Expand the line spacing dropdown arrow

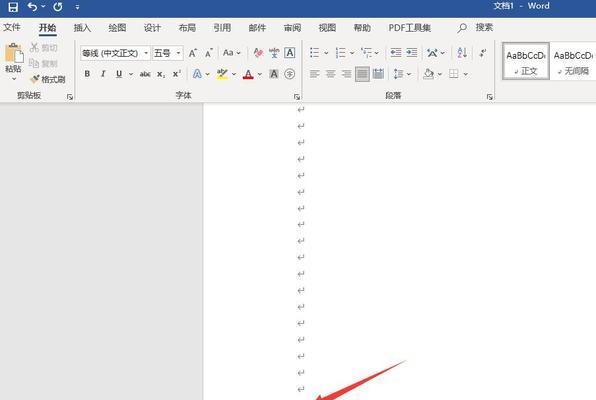(409, 74)
